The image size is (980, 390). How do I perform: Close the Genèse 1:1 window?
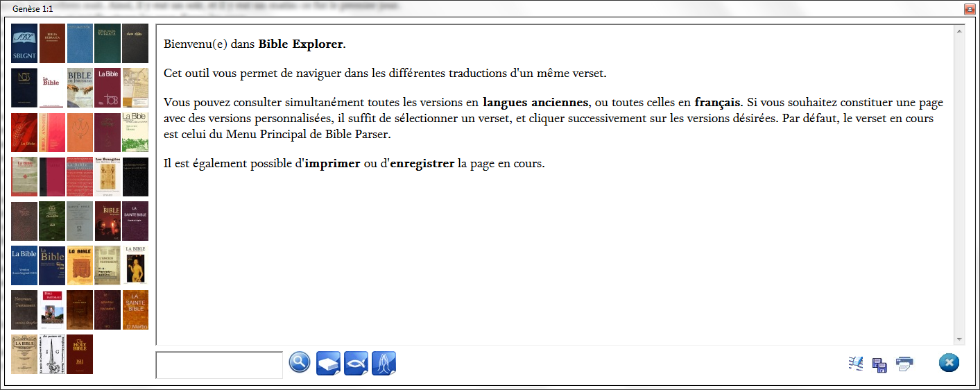click(x=970, y=9)
